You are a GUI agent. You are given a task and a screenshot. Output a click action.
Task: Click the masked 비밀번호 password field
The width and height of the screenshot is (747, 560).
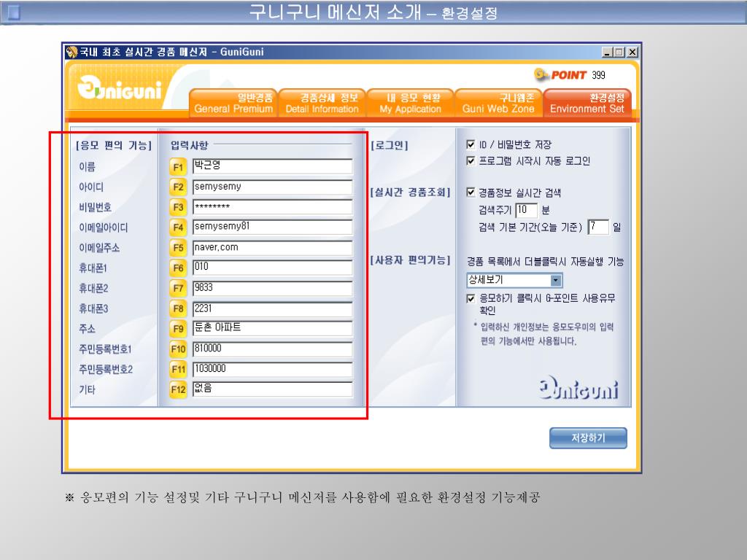tap(273, 206)
